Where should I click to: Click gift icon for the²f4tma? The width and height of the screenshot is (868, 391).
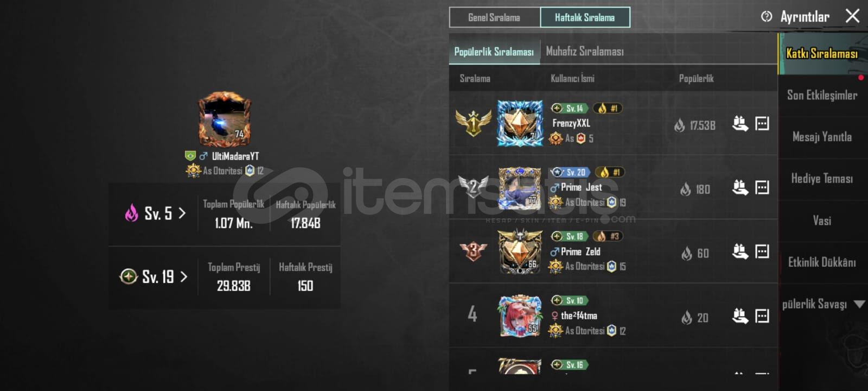tap(740, 316)
